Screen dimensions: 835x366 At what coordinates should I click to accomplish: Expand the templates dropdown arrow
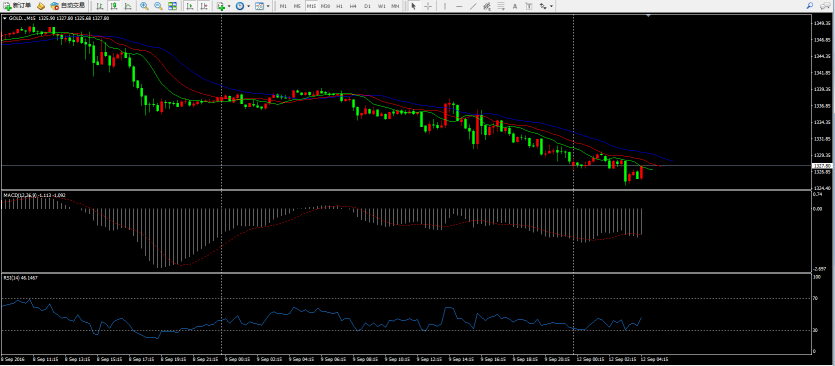pyautogui.click(x=267, y=6)
